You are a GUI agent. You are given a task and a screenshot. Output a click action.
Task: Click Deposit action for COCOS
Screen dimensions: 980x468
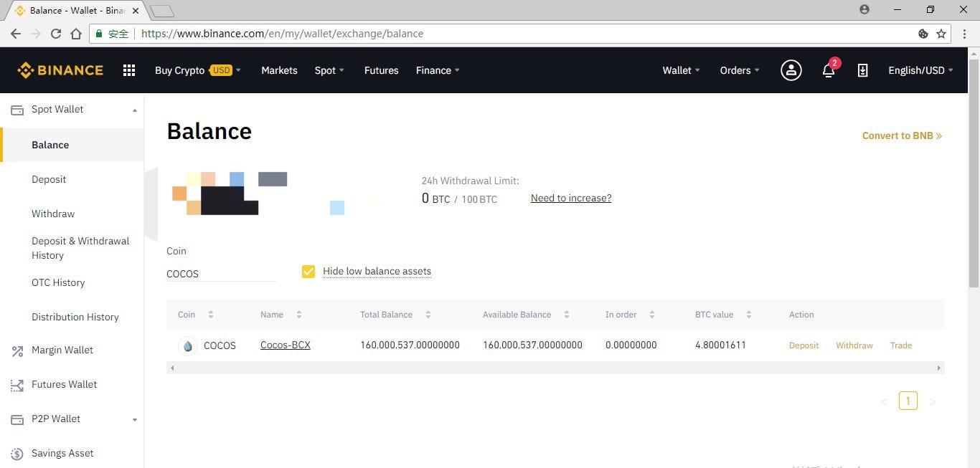(804, 345)
